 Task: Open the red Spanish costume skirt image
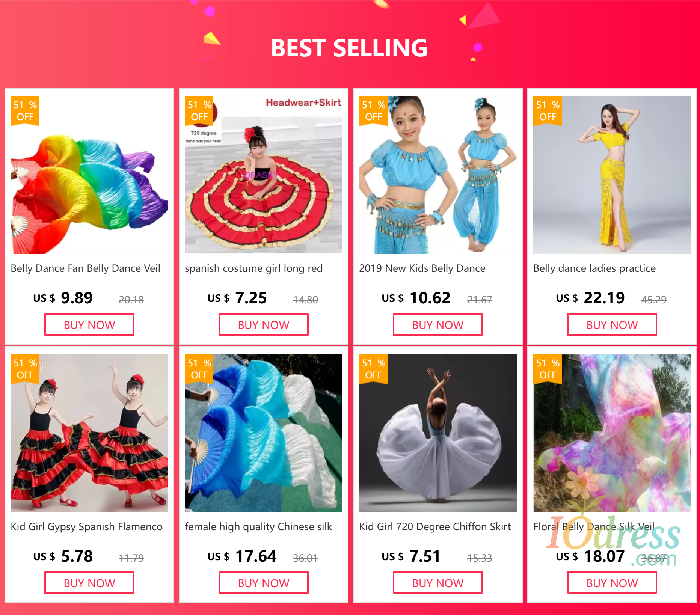point(264,175)
